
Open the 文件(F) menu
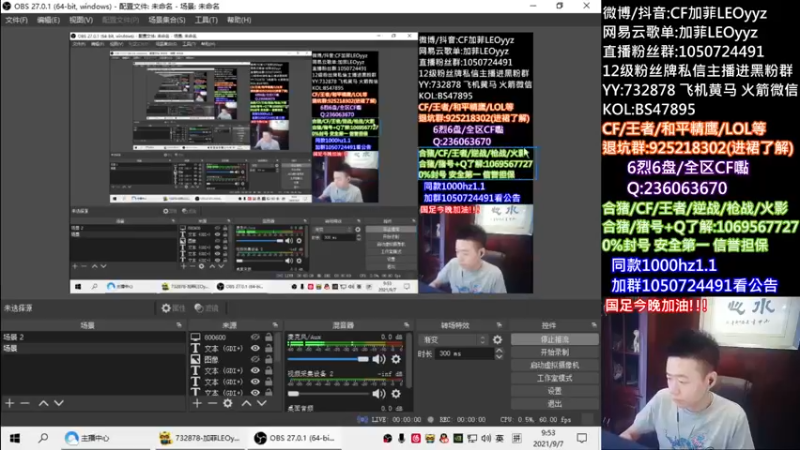click(x=16, y=20)
